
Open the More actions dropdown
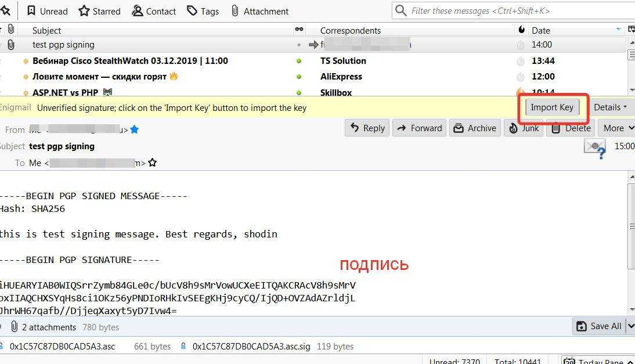point(618,128)
